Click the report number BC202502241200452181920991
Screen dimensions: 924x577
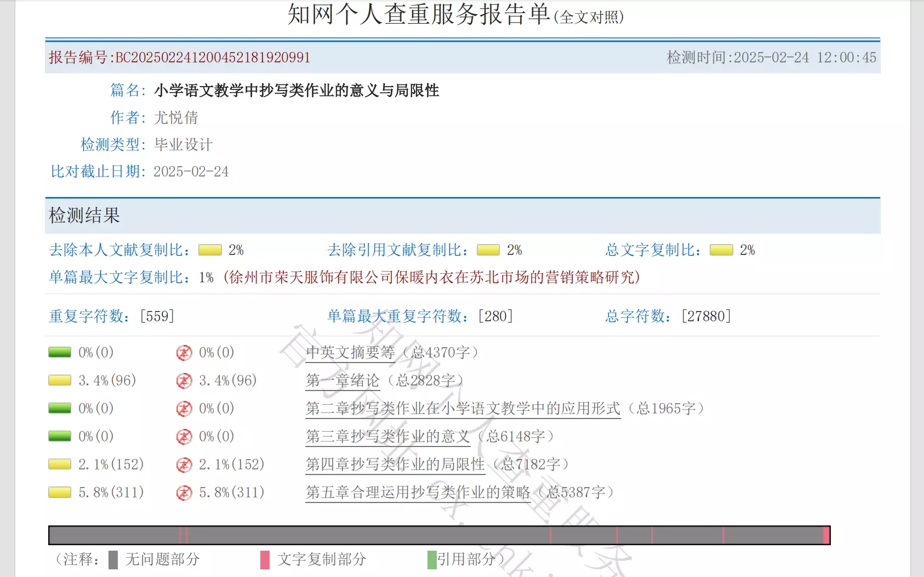pos(213,58)
